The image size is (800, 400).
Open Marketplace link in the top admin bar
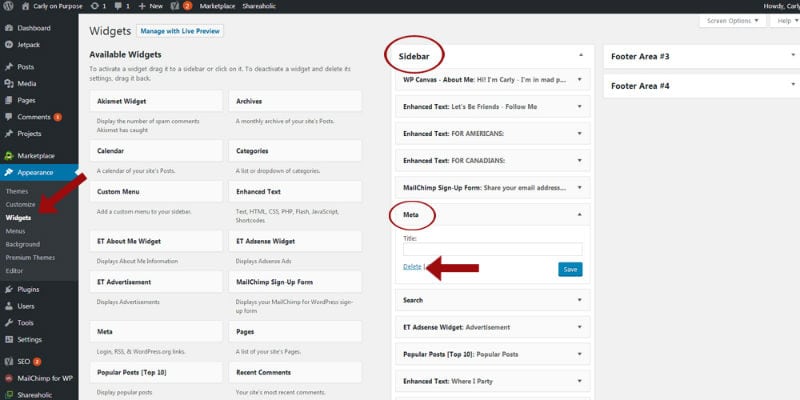(217, 6)
